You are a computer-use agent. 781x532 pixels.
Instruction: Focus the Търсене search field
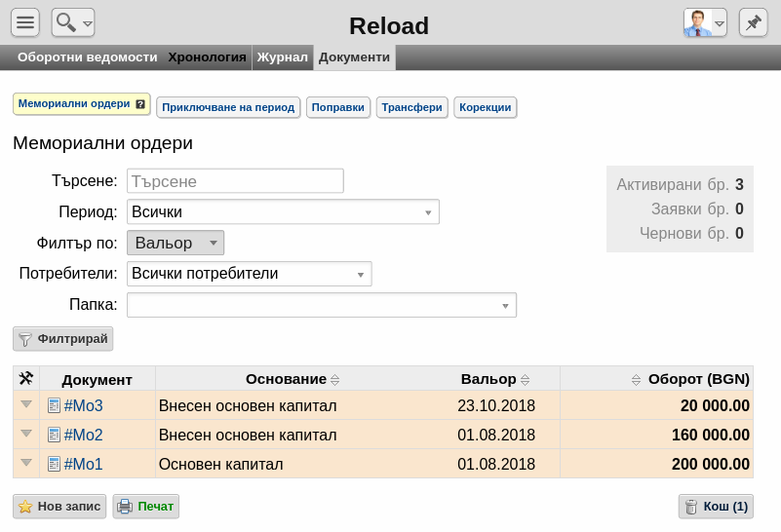click(235, 181)
